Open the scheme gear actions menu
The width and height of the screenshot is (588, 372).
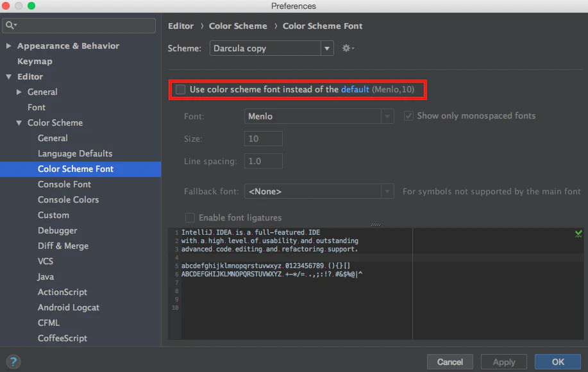[x=348, y=48]
